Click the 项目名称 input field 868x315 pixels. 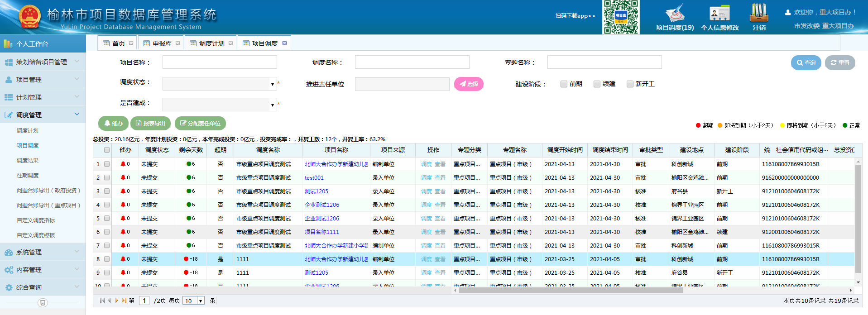click(220, 62)
